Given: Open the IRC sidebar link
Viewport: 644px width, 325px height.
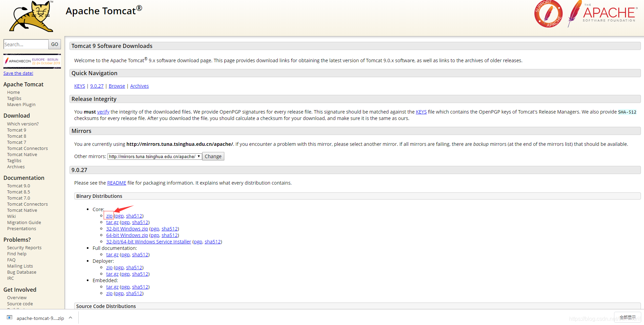Looking at the screenshot, I should (x=11, y=278).
